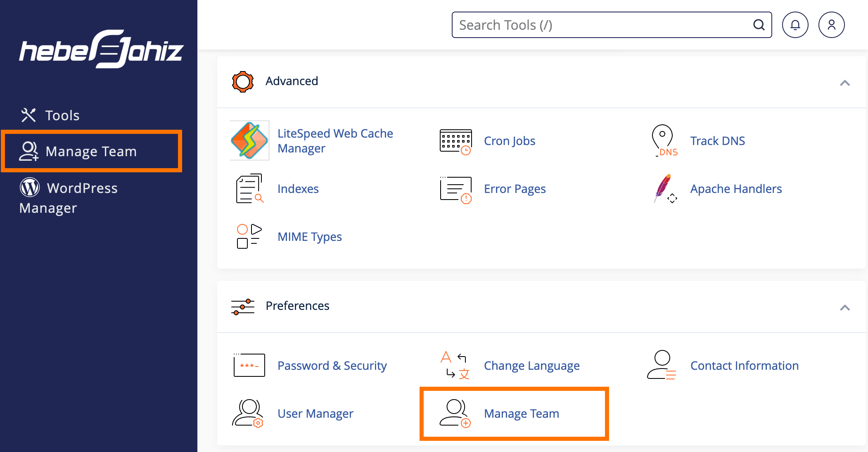Click the Advanced gear icon
Viewport: 868px width, 452px height.
pyautogui.click(x=243, y=81)
